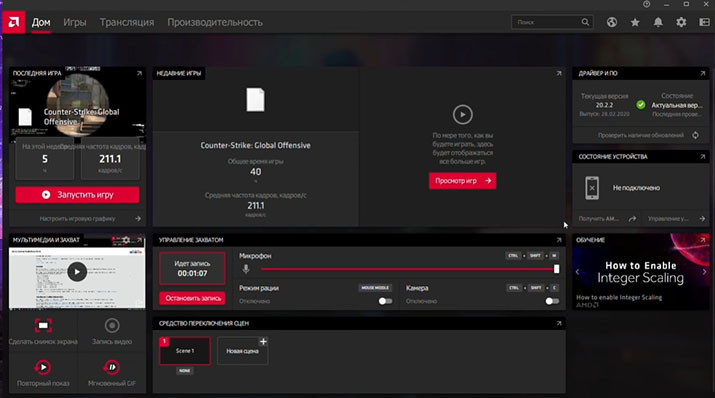The image size is (715, 398).
Task: Click Проверить наличие обновлений link
Action: [x=641, y=135]
